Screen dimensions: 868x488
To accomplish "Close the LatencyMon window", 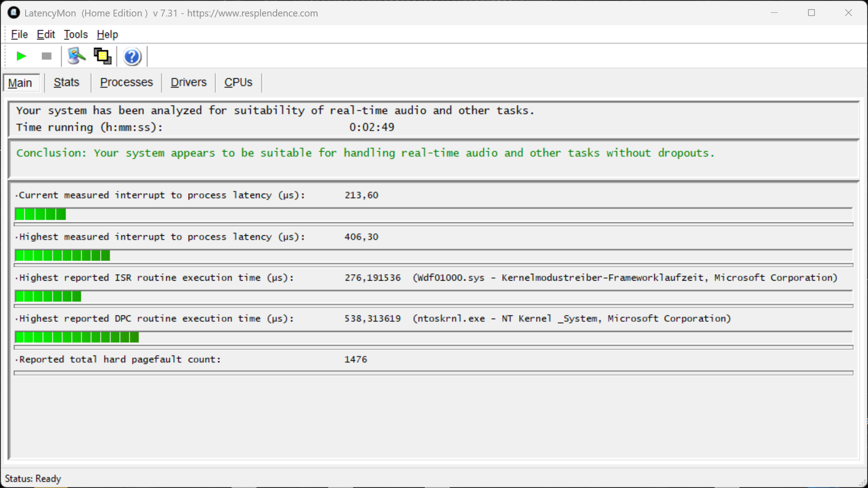I will pos(848,13).
